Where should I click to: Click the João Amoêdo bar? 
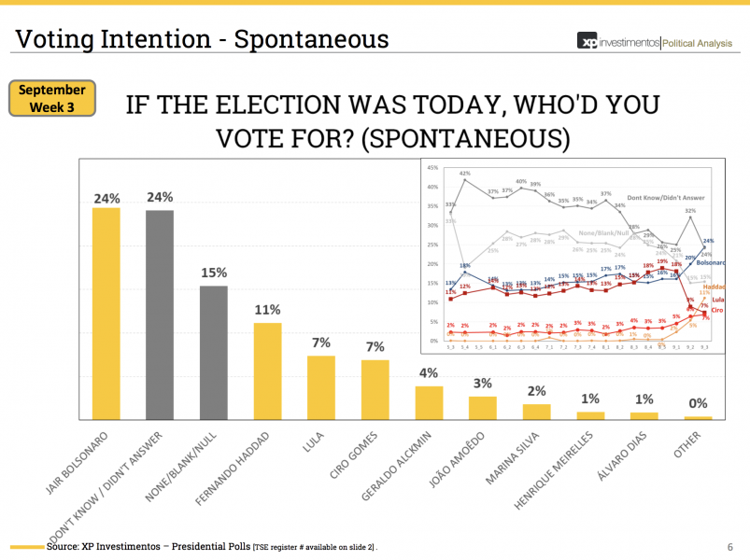483,407
